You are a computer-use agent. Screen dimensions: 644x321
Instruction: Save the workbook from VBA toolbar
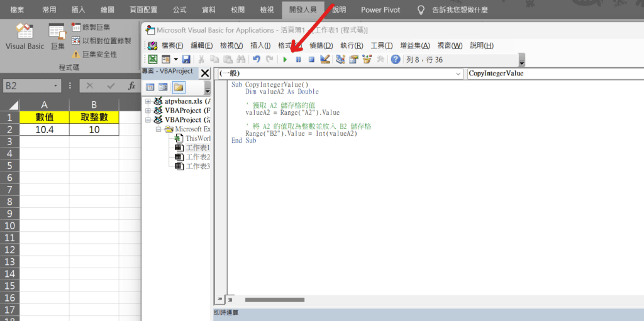(186, 60)
